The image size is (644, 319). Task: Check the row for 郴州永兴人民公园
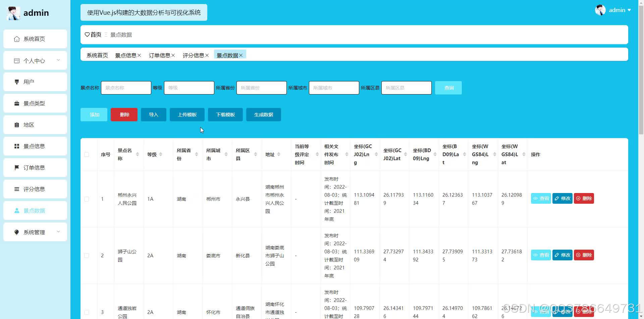point(87,199)
